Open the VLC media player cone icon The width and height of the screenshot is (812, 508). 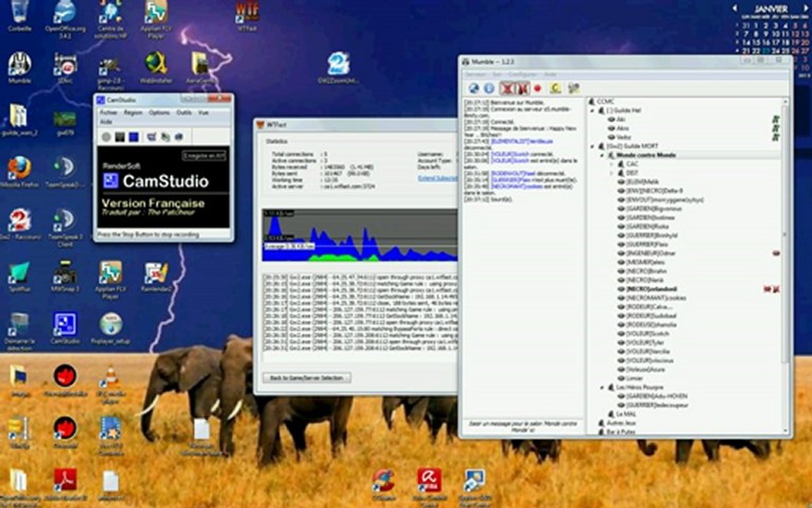coord(110,384)
